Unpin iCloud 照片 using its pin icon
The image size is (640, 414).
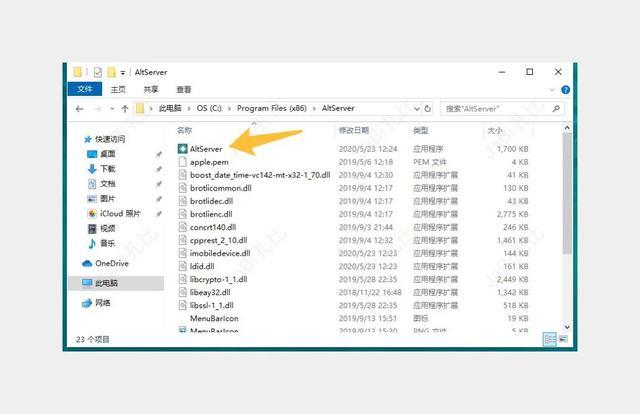click(x=159, y=214)
